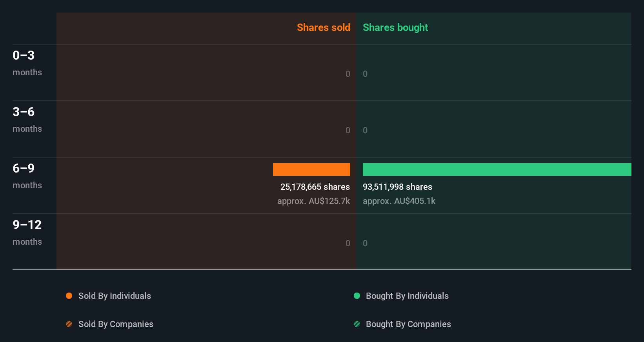Click the approx. AU$125.7k sold amount
The image size is (644, 342).
point(313,201)
